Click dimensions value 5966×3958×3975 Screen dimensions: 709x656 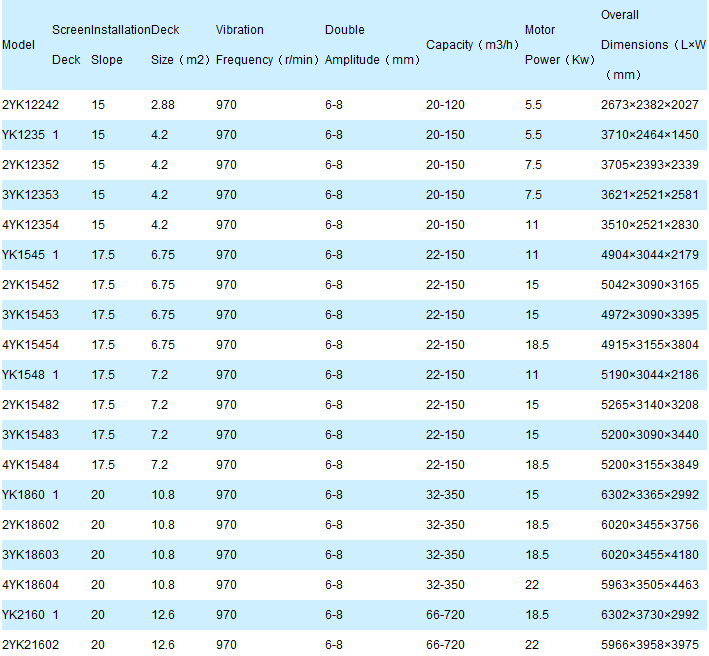pos(650,645)
